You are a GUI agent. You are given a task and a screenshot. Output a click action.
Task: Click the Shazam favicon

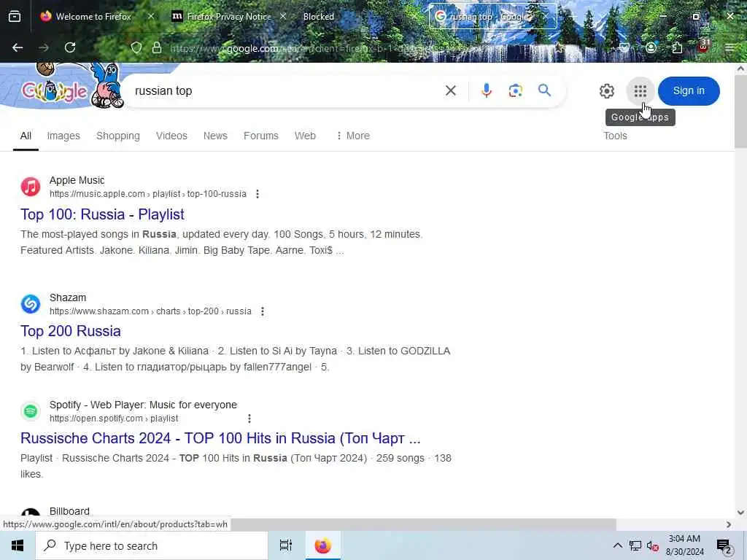[31, 304]
